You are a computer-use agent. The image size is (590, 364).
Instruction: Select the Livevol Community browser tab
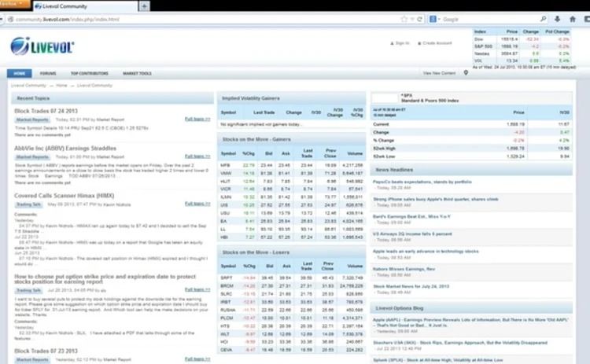pyautogui.click(x=86, y=6)
